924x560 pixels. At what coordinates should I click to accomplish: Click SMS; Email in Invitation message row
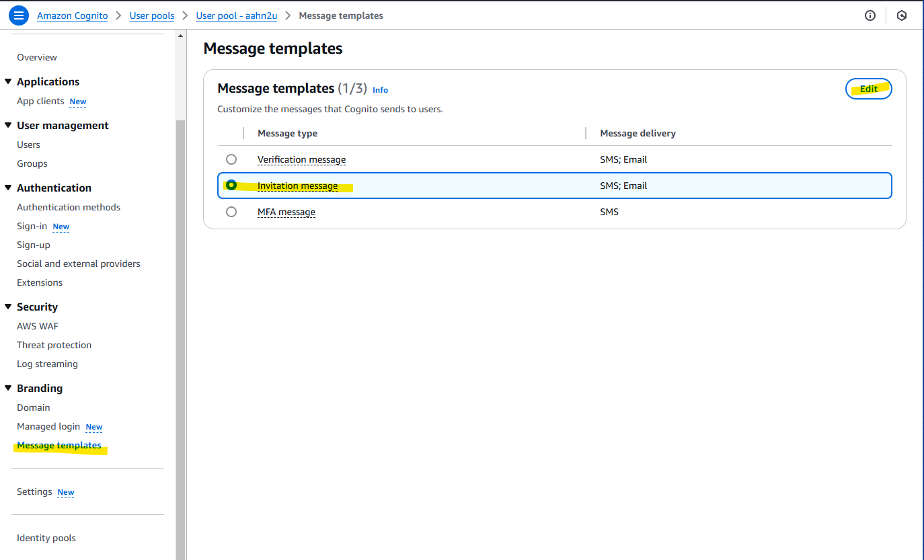[623, 186]
